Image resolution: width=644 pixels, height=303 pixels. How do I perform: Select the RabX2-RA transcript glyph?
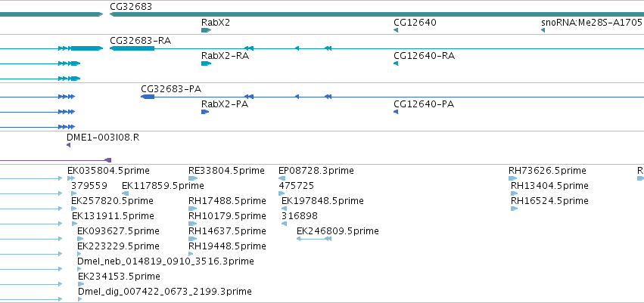tap(206, 63)
